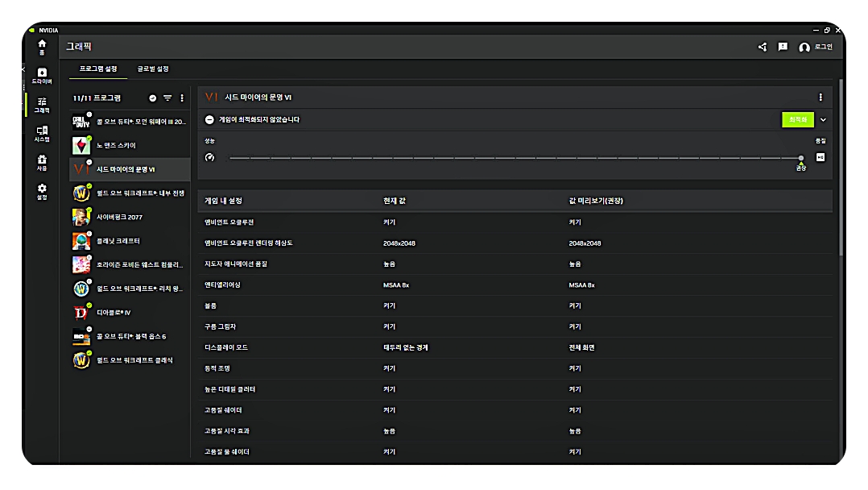
Task: Click the performance gauge icon beside slider
Action: click(x=209, y=157)
